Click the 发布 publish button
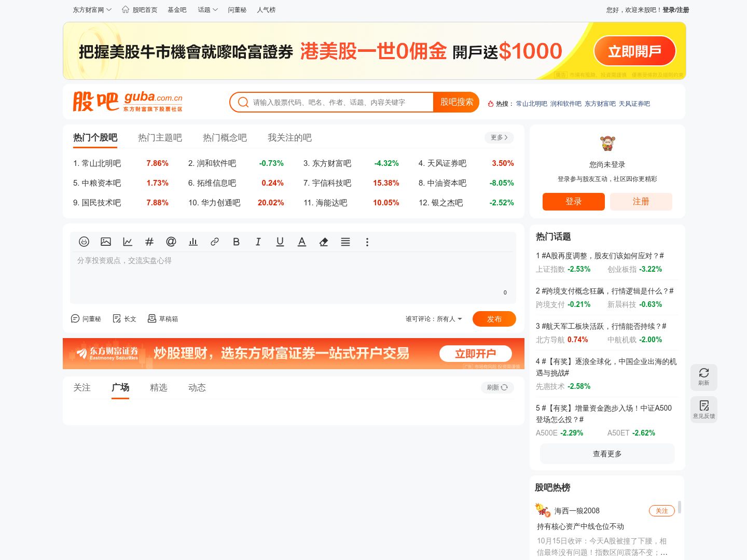Viewport: 747px width, 560px height. click(x=494, y=319)
